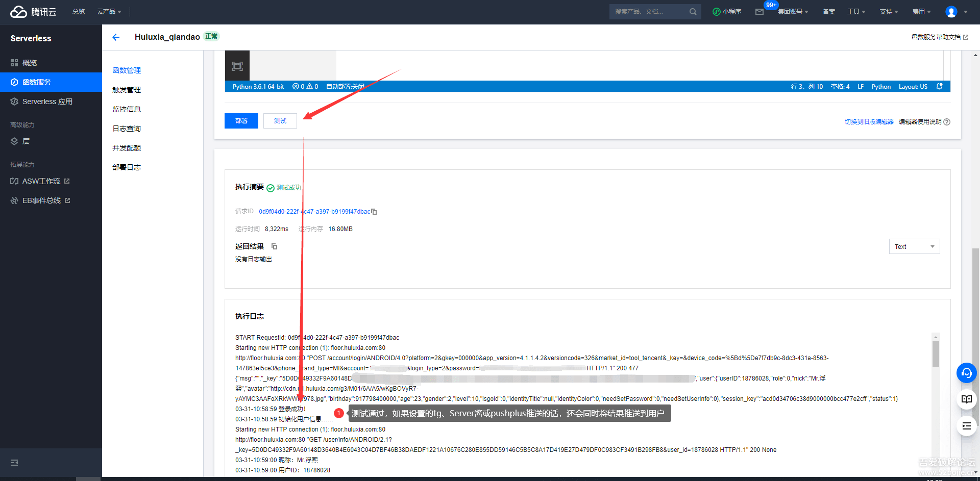Switch to 日志查询 tab
The height and width of the screenshot is (481, 980).
pos(127,129)
